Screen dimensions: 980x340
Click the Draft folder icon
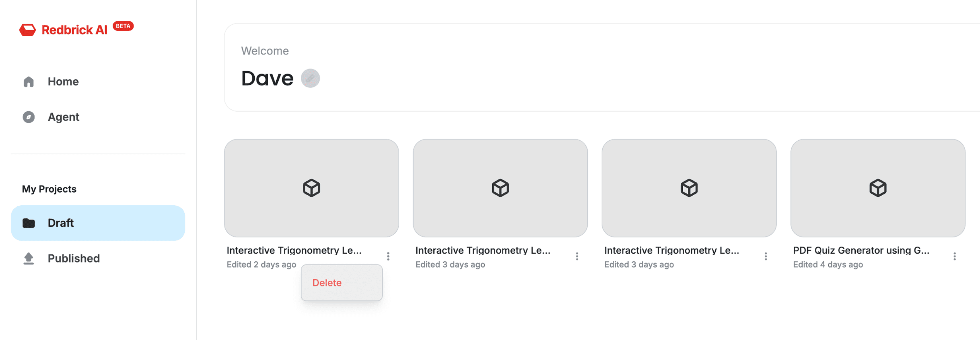(x=28, y=223)
